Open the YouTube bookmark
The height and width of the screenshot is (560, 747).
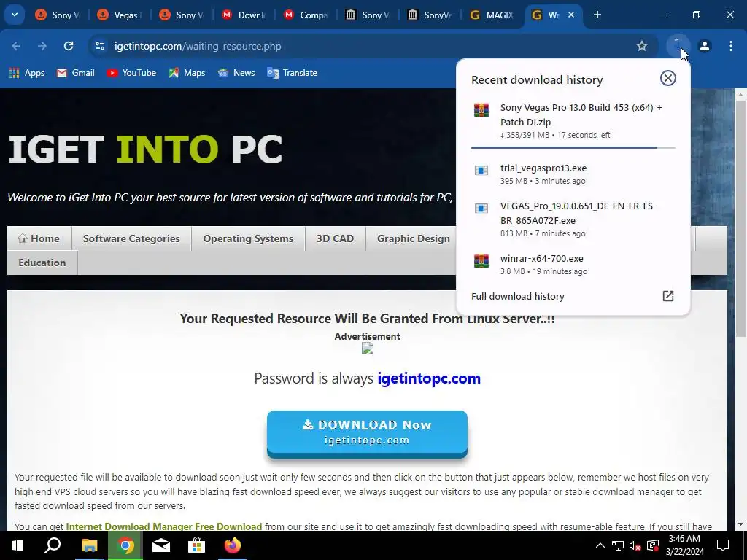pos(132,73)
